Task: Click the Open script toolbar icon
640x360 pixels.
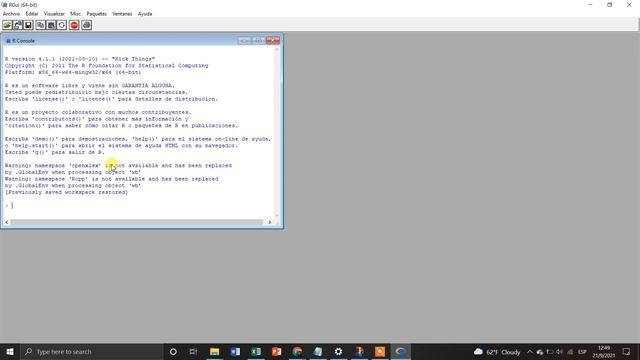Action: coord(7,25)
